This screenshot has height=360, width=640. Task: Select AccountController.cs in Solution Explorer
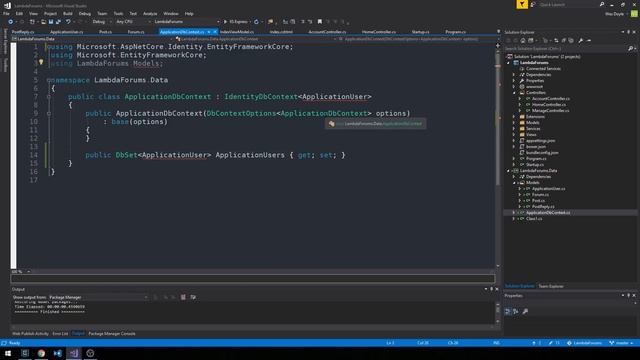(x=551, y=98)
